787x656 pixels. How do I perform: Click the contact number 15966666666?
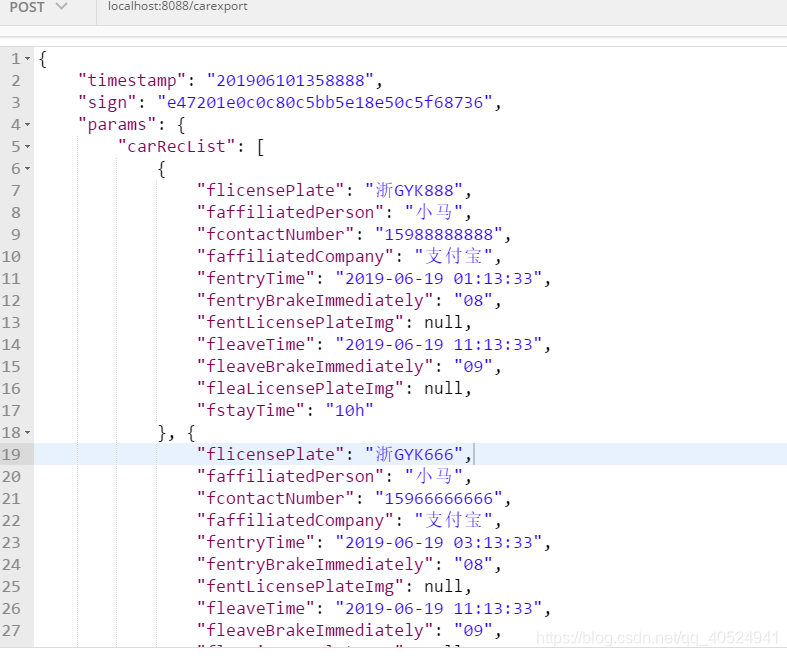click(x=439, y=498)
